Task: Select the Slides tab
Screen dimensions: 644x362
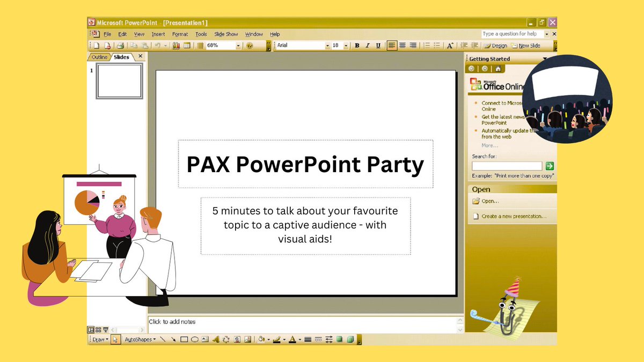Action: (x=121, y=57)
